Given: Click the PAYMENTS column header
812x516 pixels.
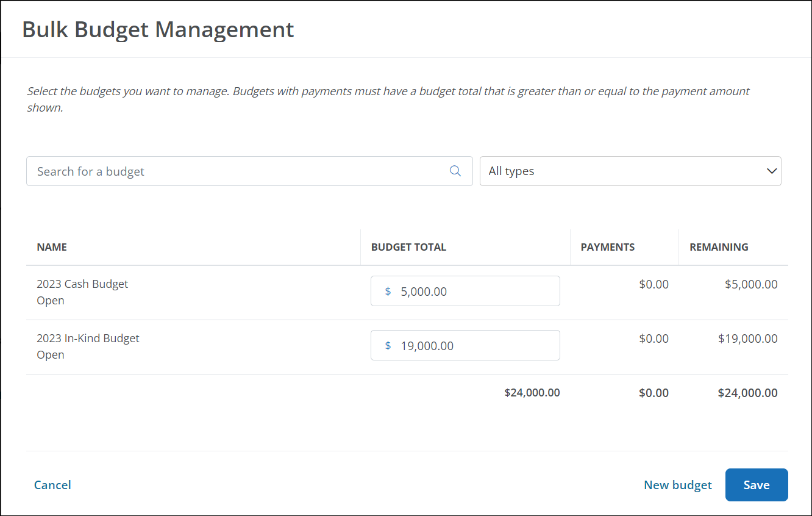Looking at the screenshot, I should [608, 247].
